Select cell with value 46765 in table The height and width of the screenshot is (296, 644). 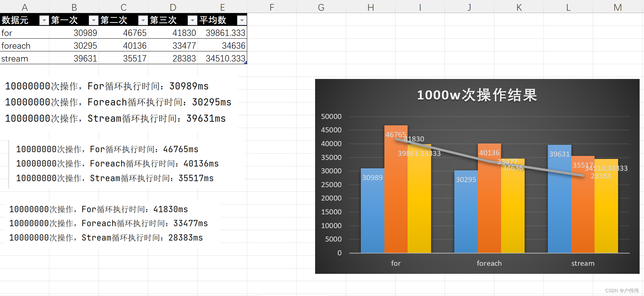(x=123, y=33)
